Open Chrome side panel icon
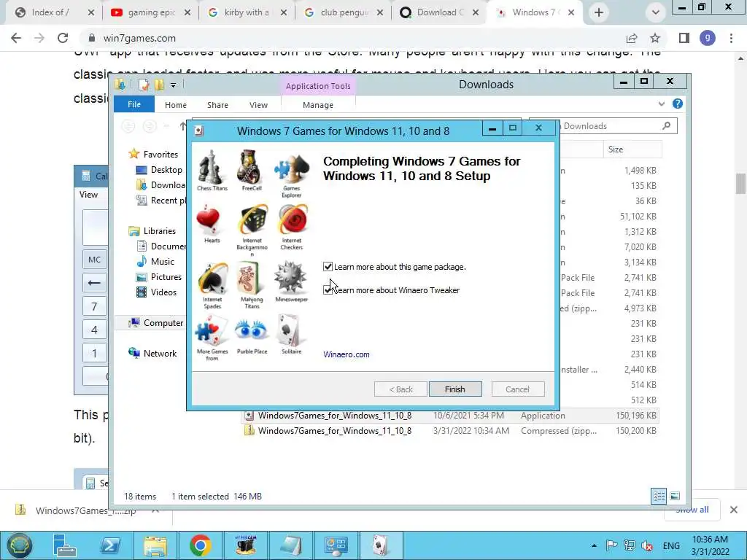747x560 pixels. [x=684, y=38]
